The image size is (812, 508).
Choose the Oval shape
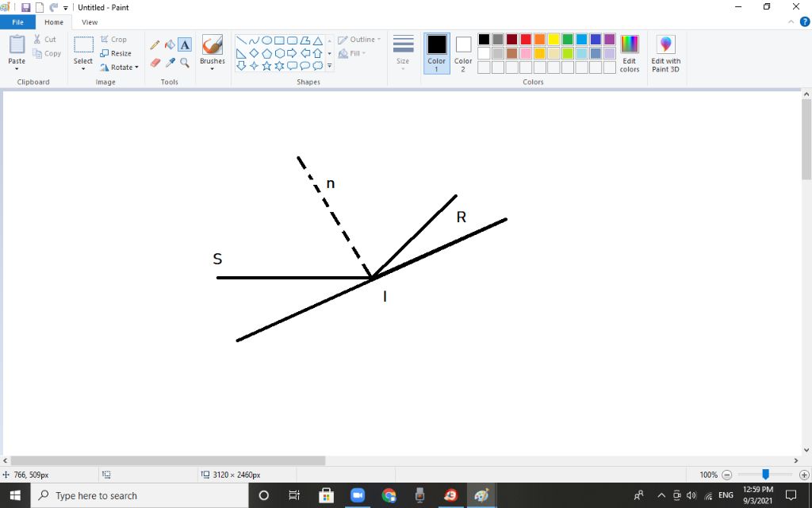[266, 40]
